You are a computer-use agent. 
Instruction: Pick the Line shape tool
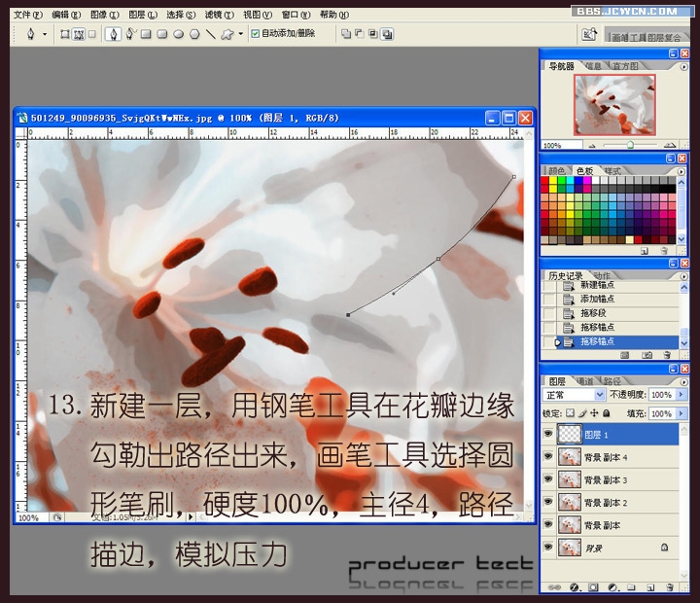pyautogui.click(x=211, y=34)
